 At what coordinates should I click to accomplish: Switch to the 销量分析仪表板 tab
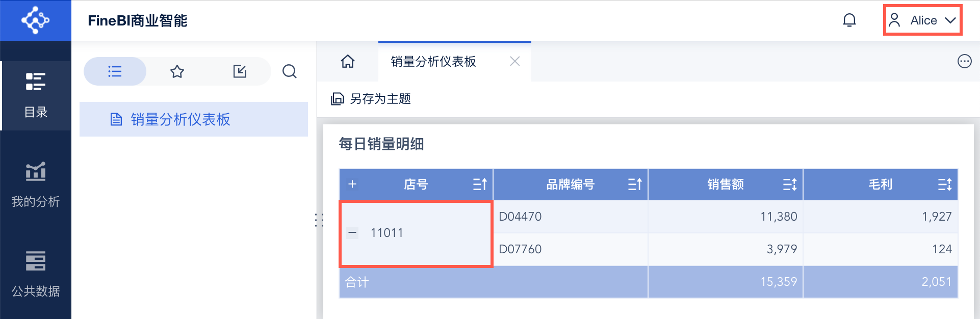point(433,62)
